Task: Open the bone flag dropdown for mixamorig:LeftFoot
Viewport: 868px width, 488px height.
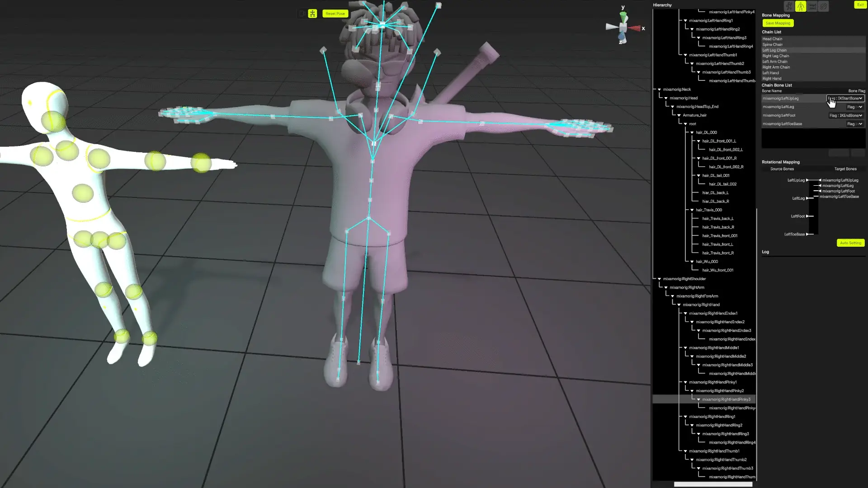Action: click(846, 115)
